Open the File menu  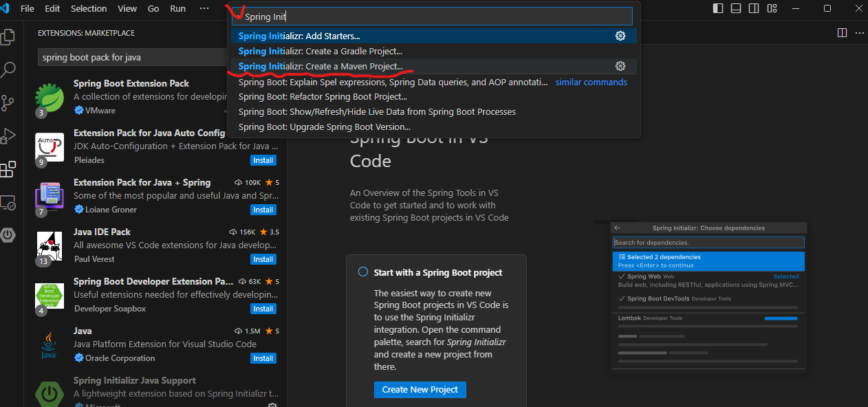tap(27, 8)
